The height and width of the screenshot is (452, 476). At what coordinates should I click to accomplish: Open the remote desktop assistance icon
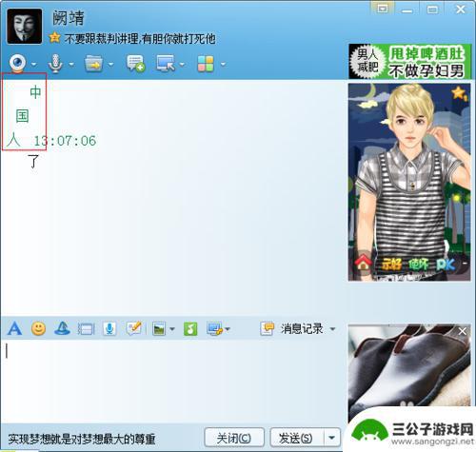[166, 64]
